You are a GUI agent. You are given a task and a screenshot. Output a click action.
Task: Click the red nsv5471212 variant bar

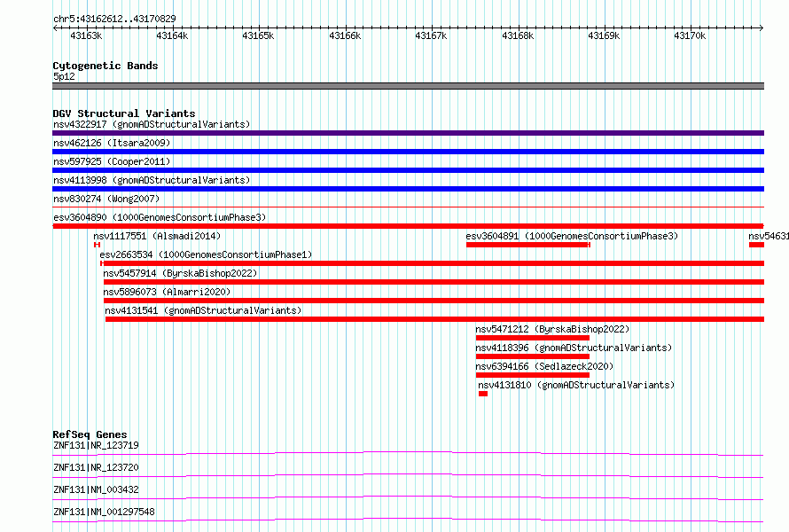[x=533, y=338]
